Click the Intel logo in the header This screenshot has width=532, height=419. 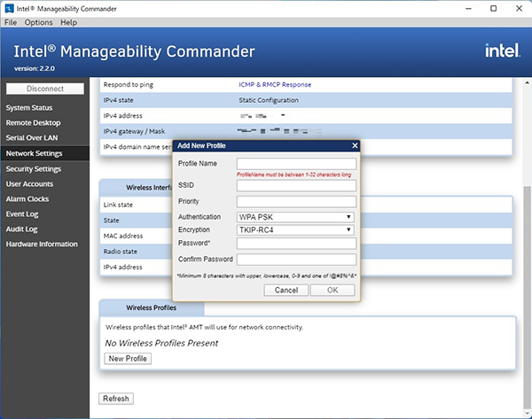(x=503, y=50)
